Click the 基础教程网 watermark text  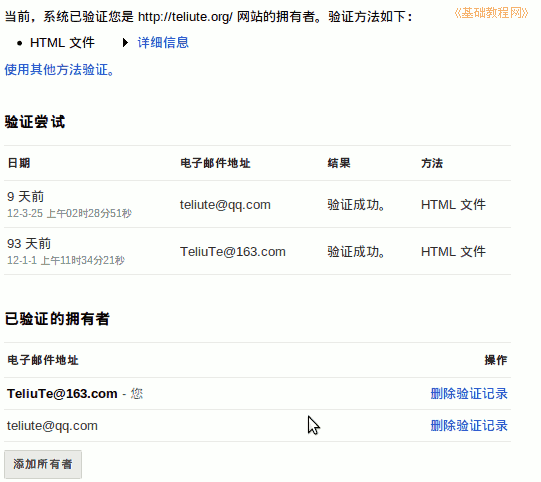coord(491,13)
